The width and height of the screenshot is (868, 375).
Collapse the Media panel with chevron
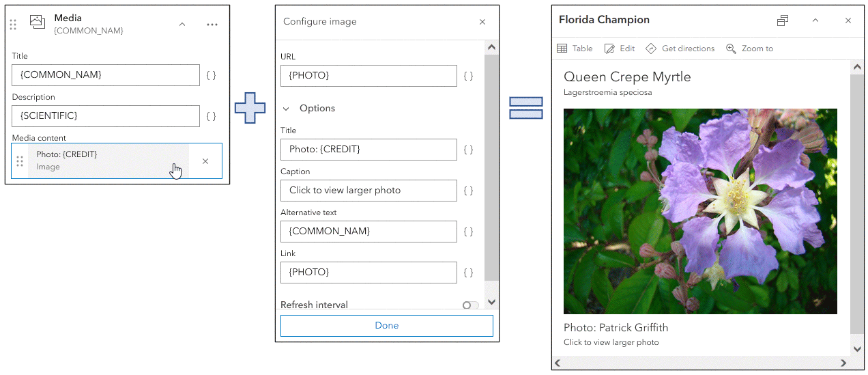[x=182, y=25]
